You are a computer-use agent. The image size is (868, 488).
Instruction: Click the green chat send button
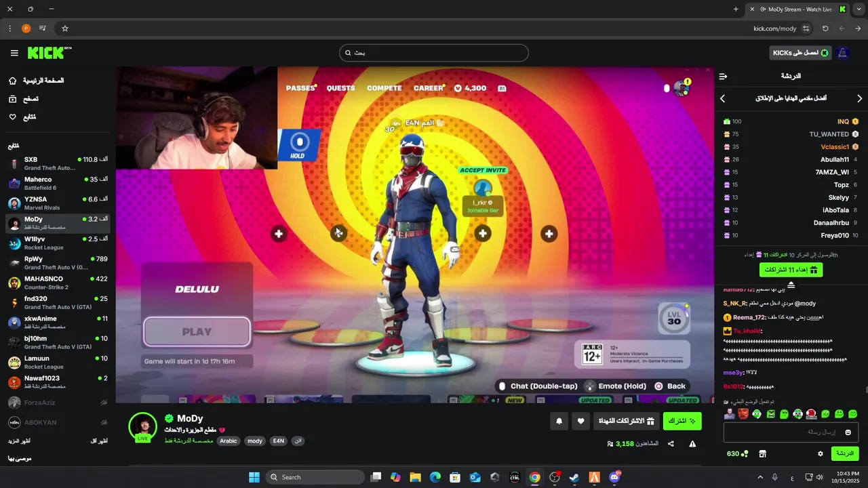coord(845,453)
